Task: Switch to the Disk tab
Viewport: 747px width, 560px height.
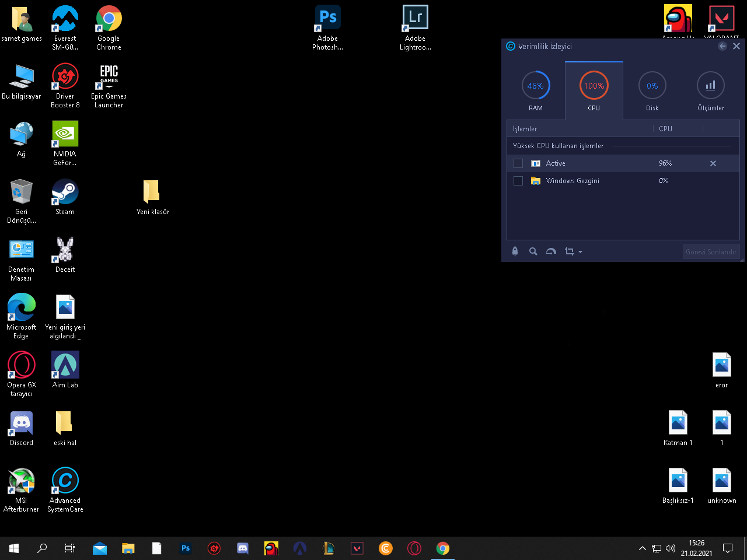Action: (x=652, y=91)
